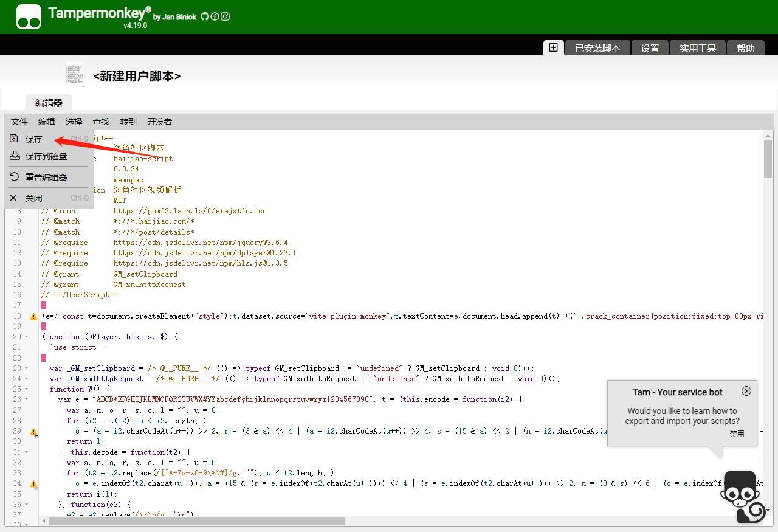Click the pink marker on line 19
Image resolution: width=778 pixels, height=532 pixels.
[44, 326]
